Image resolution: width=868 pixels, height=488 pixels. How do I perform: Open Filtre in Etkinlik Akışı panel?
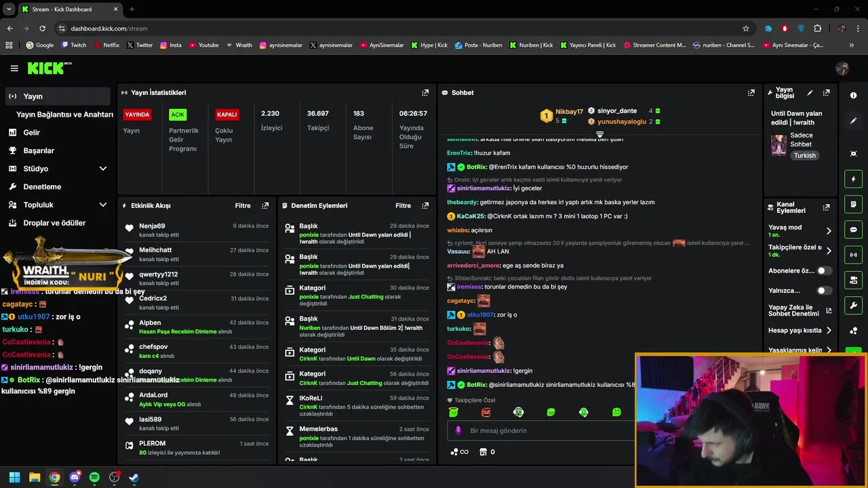pyautogui.click(x=243, y=205)
